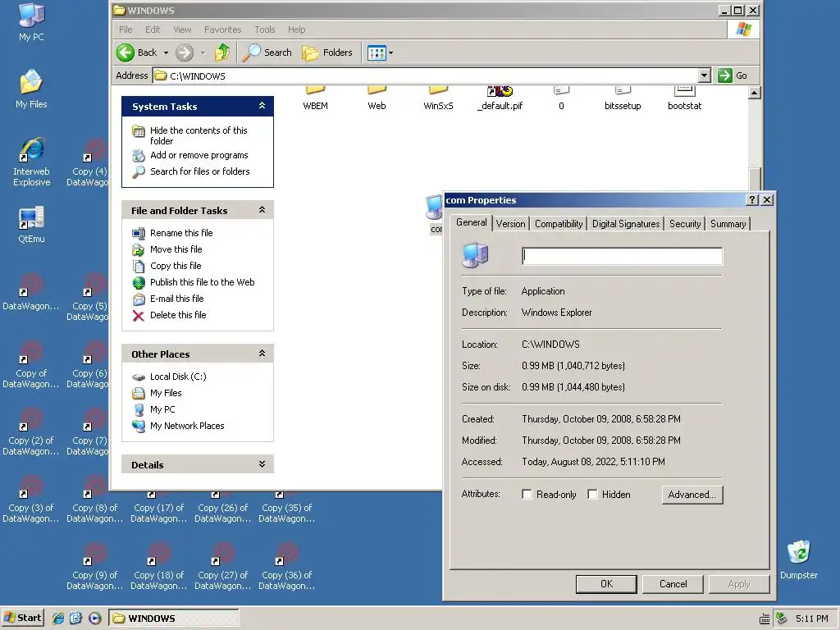Confirm properties with the OK button
The height and width of the screenshot is (630, 840).
(x=606, y=584)
